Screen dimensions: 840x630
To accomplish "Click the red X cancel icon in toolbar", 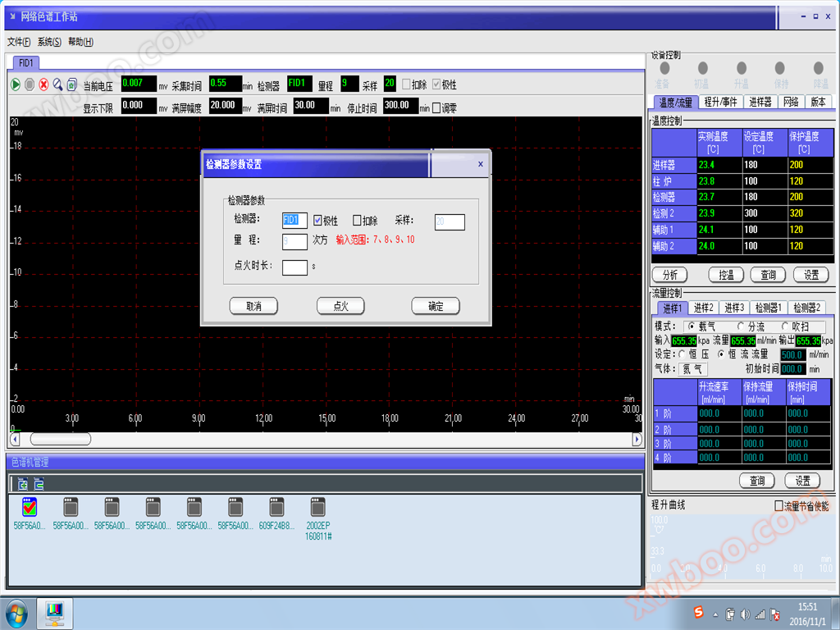I will [x=43, y=84].
